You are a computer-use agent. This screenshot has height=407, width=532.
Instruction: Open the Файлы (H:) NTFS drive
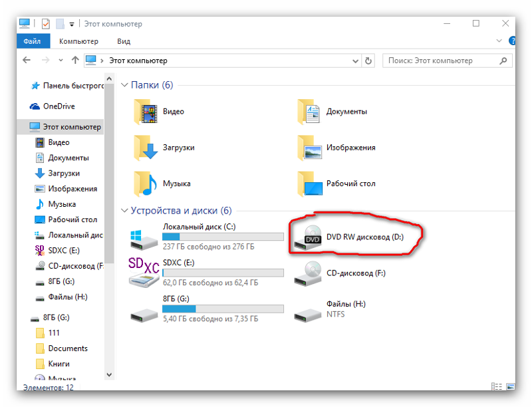click(345, 304)
